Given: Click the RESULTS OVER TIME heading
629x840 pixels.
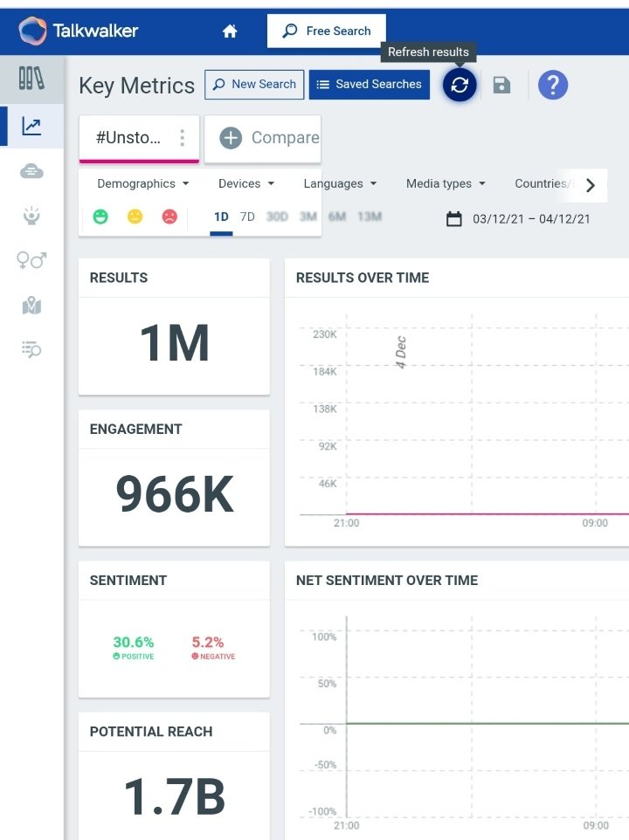Looking at the screenshot, I should pos(363,278).
